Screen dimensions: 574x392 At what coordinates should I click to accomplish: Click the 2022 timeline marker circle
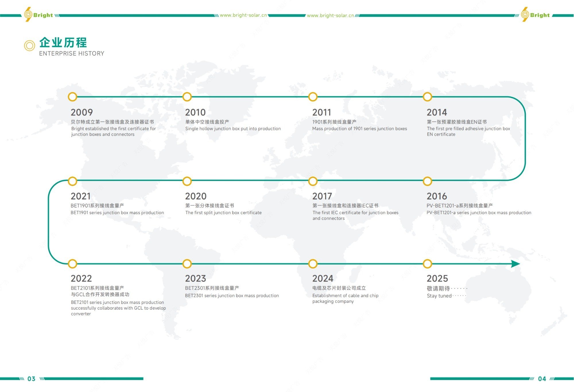(72, 263)
